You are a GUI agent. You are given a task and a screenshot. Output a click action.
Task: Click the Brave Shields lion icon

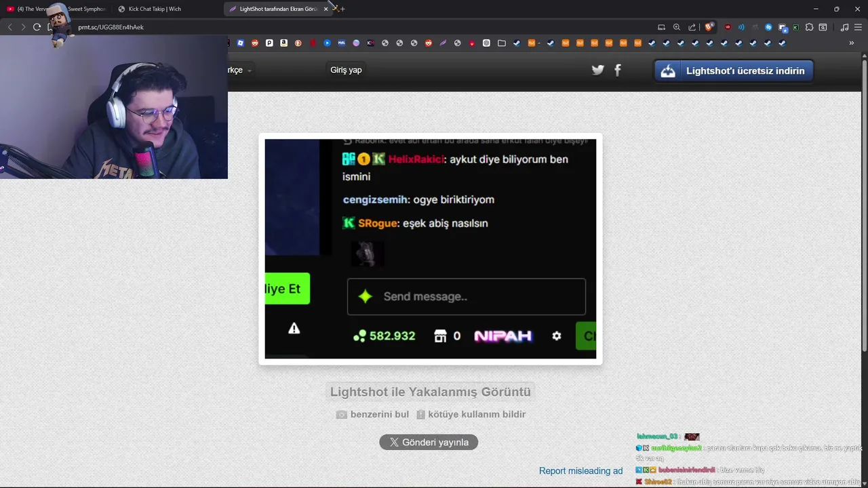pos(709,27)
